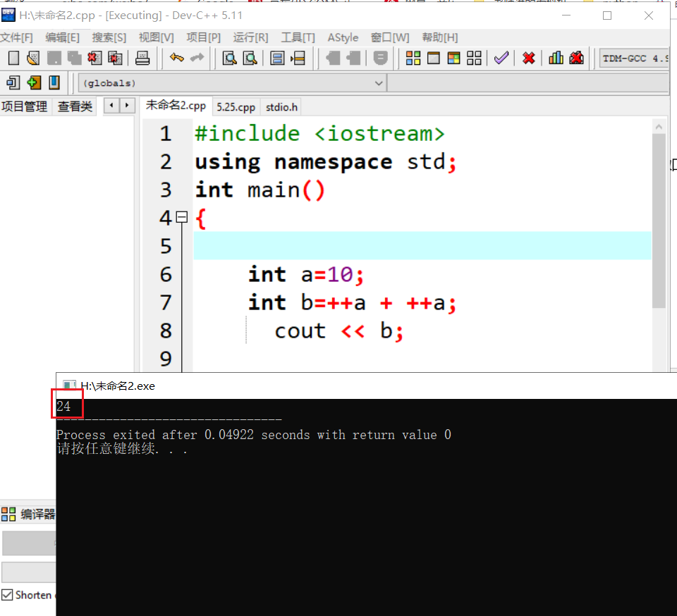Click the editor vertical scrollbar thumb
Screen dimensions: 677x616
click(659, 221)
